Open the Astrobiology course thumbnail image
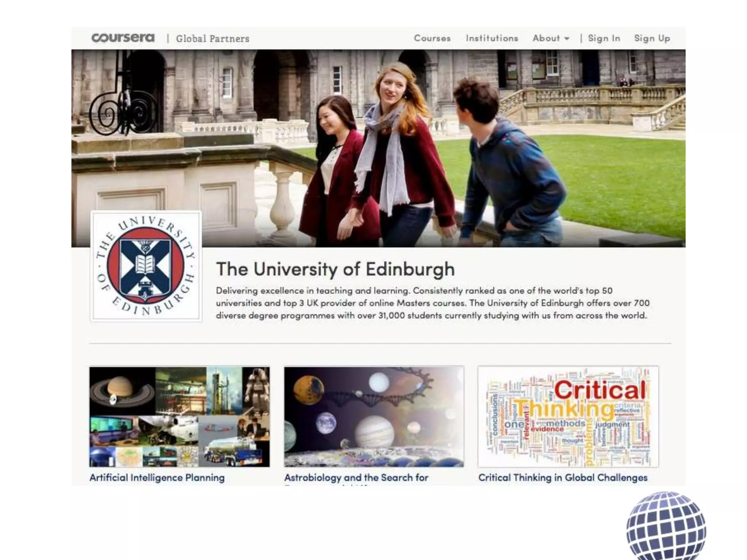Viewport: 747px width, 560px height. point(374,417)
